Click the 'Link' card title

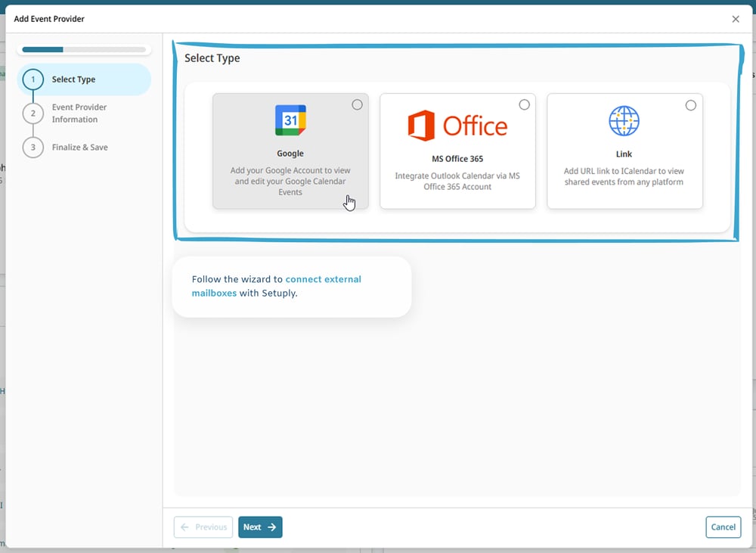tap(624, 154)
